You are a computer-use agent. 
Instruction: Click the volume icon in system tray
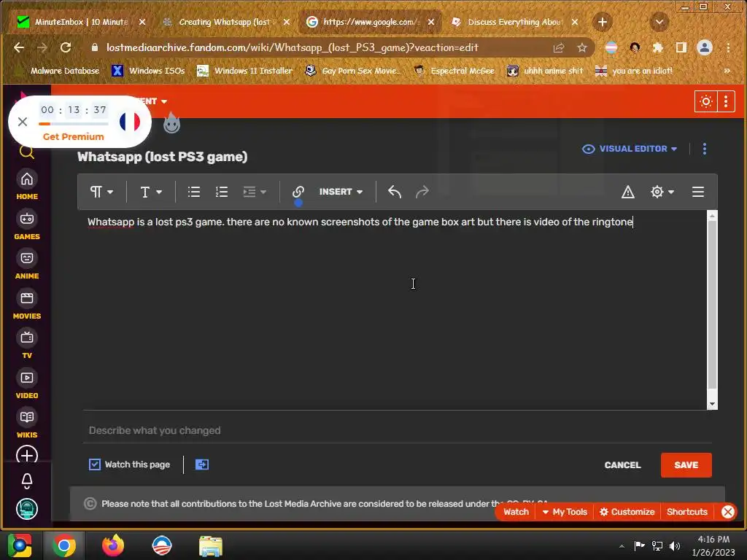coord(675,545)
